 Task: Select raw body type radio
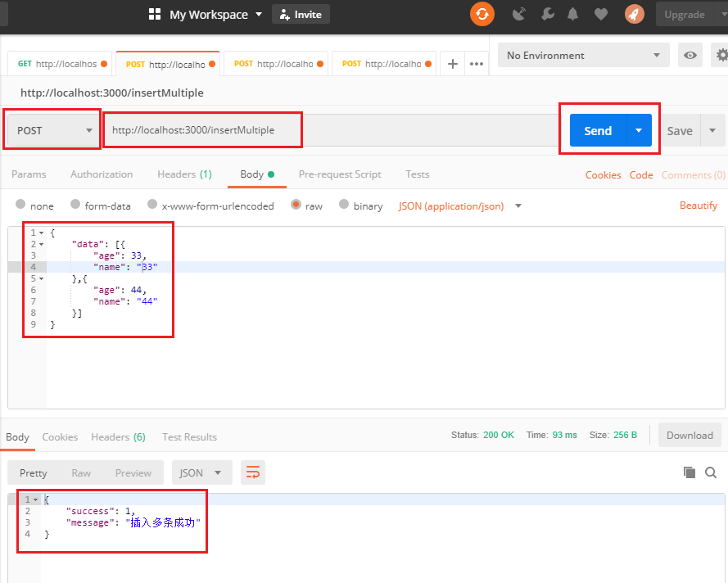point(296,204)
